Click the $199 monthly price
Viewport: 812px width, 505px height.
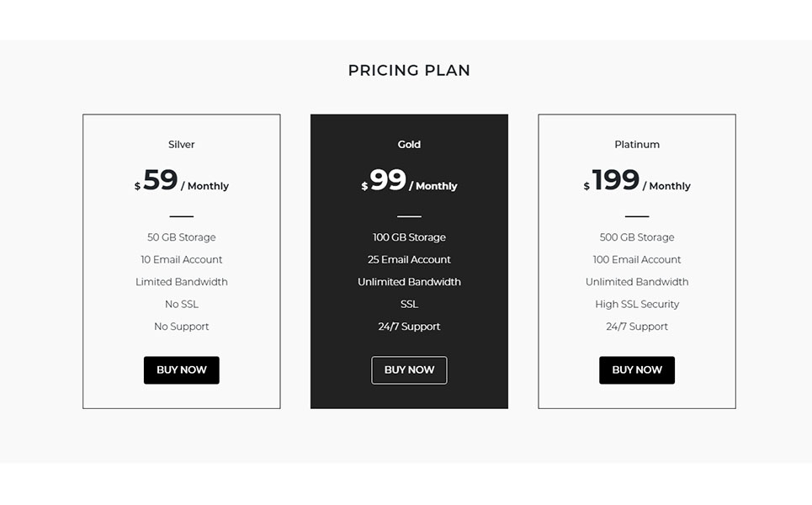pyautogui.click(x=637, y=181)
